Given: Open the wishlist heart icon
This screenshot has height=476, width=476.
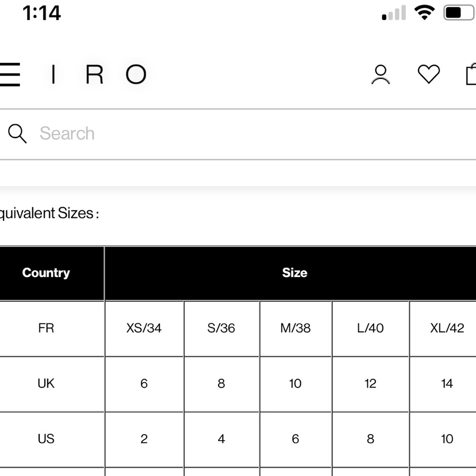Looking at the screenshot, I should pos(429,74).
